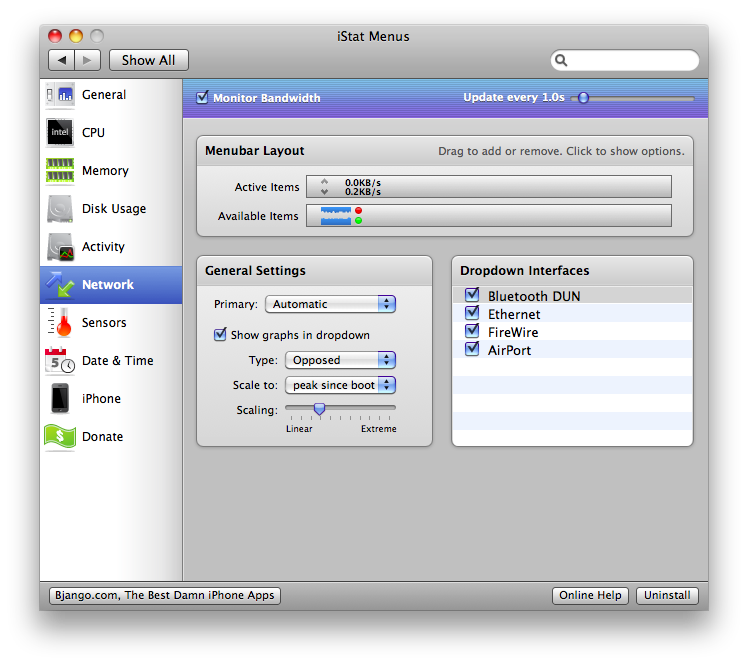Click the General bar-chart sidebar icon
Viewport: 748px width, 665px height.
pos(60,94)
